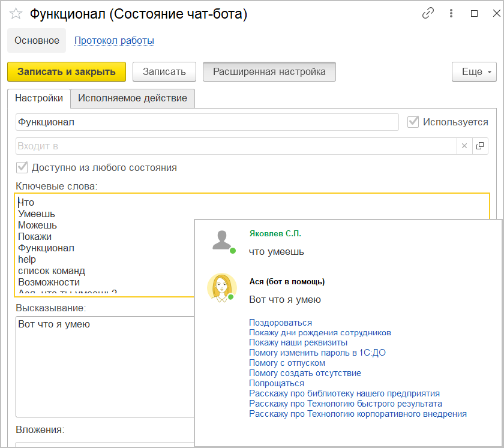Click the favorites star icon
Screen dimensions: 504x448
[x=16, y=14]
